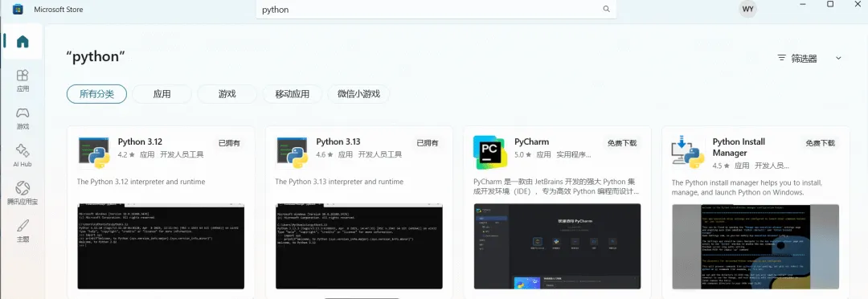868x299 pixels.
Task: Select the 应用 category filter tab
Action: tap(162, 93)
